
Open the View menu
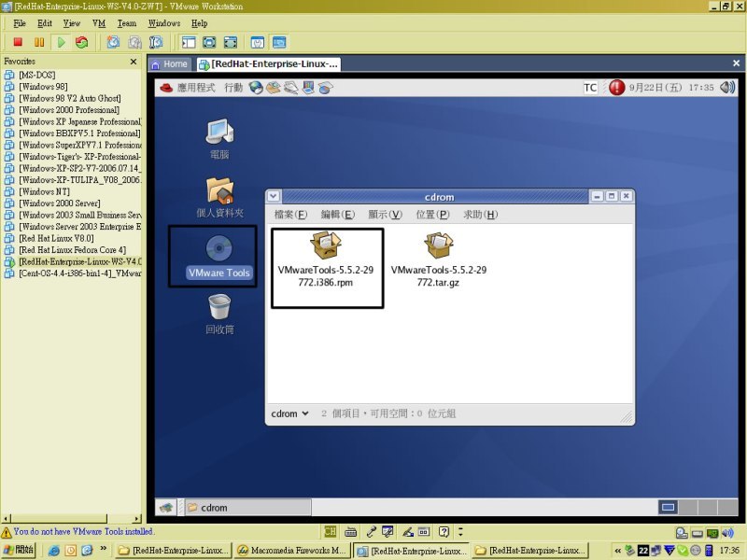(72, 23)
